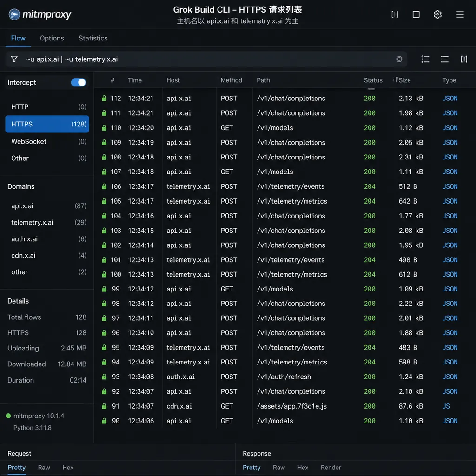The height and width of the screenshot is (476, 476).
Task: Select the Response Render tab
Action: point(331,468)
